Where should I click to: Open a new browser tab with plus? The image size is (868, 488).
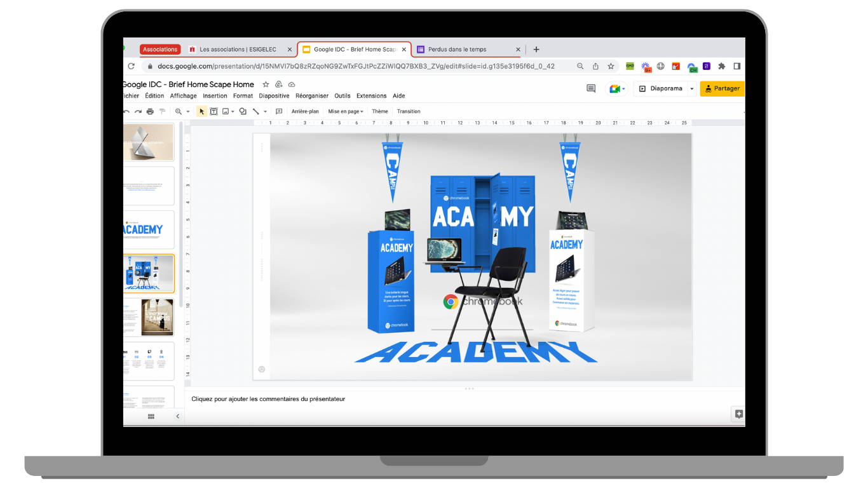click(536, 49)
